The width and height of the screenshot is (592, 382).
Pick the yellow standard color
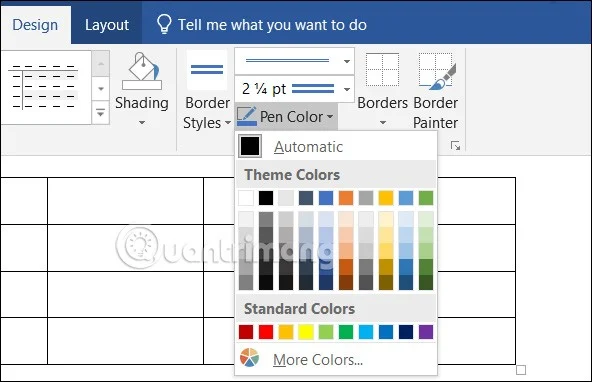click(x=306, y=332)
